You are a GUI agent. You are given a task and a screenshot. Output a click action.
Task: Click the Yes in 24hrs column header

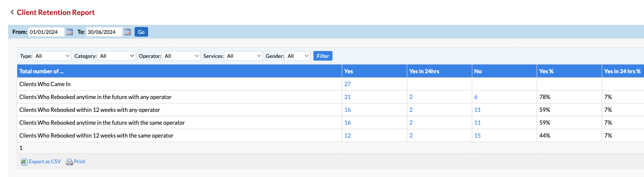(439, 71)
